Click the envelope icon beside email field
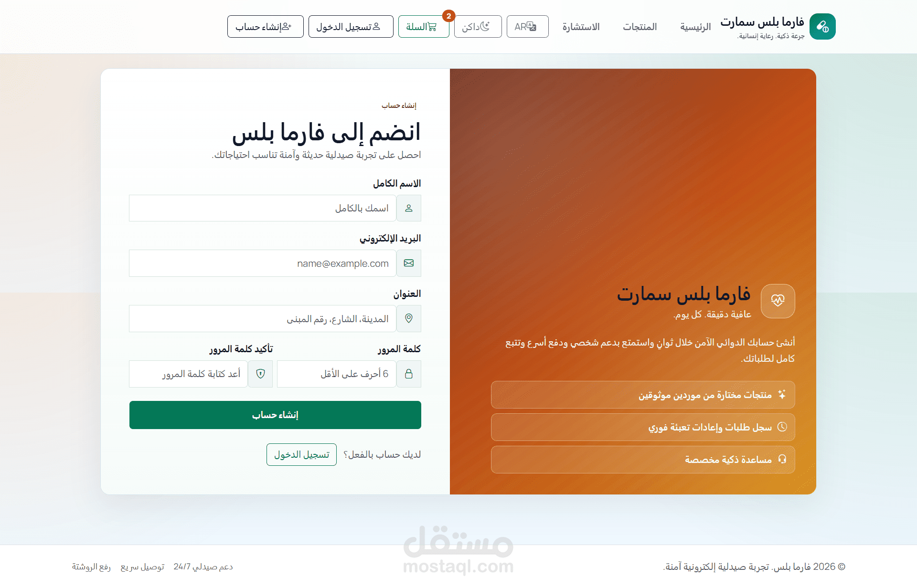This screenshot has width=917, height=588. (x=409, y=263)
